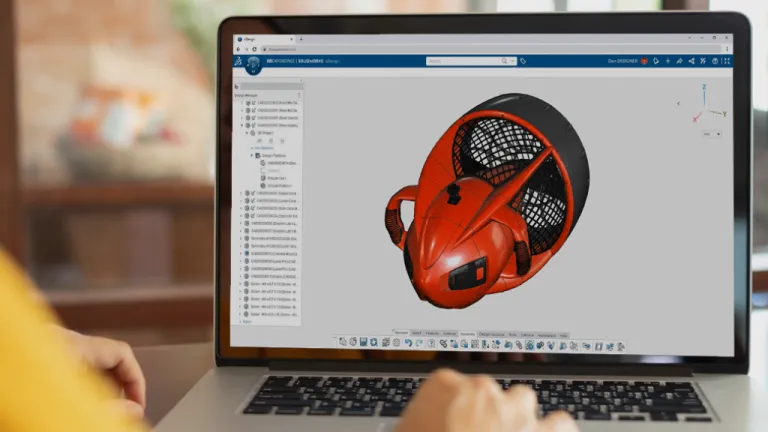Click the plus Add icon in top bar
The width and height of the screenshot is (768, 432).
(668, 61)
